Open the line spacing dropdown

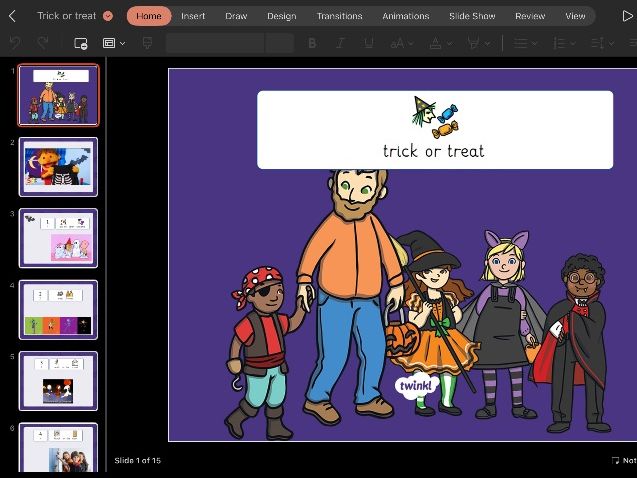[x=602, y=43]
